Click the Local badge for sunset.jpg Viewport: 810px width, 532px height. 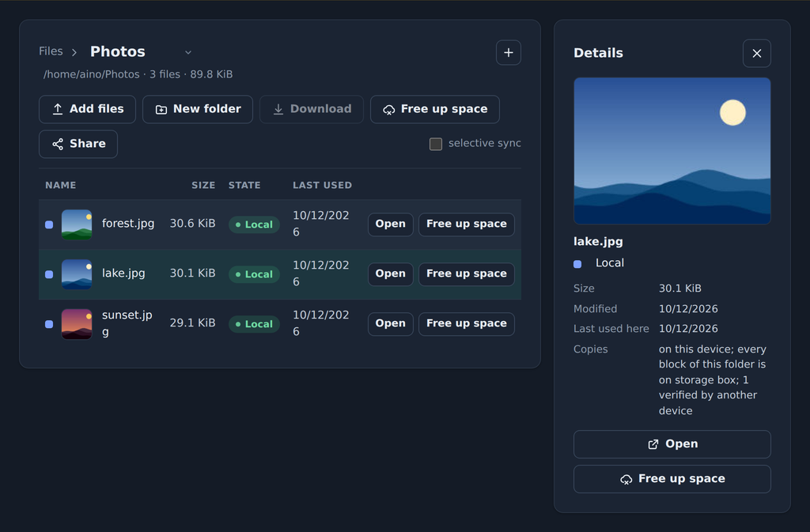click(x=254, y=324)
